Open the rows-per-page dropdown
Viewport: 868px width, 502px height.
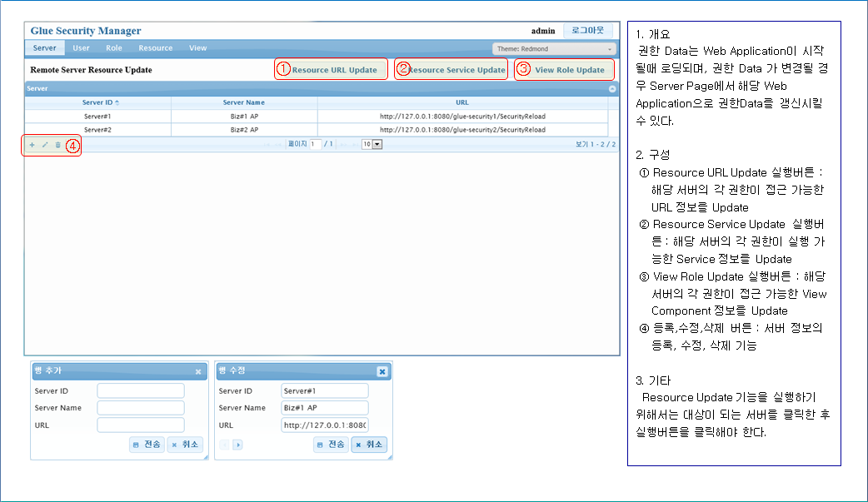[x=372, y=144]
